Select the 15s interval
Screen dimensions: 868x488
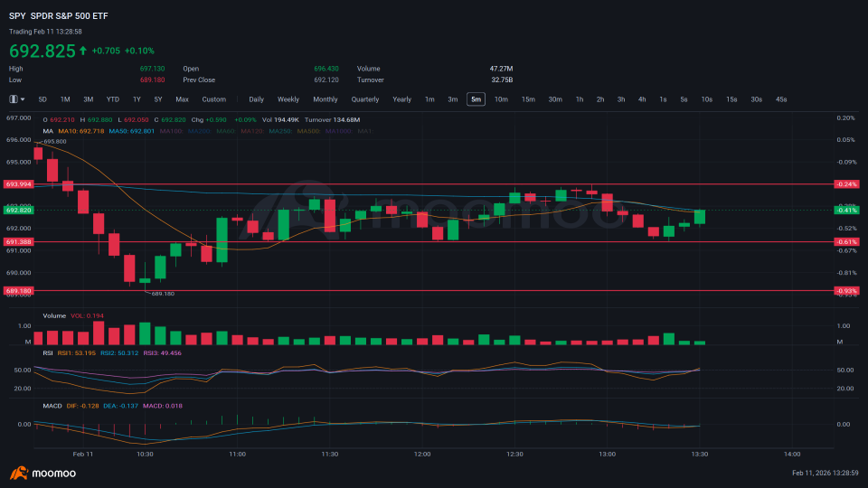pos(731,99)
